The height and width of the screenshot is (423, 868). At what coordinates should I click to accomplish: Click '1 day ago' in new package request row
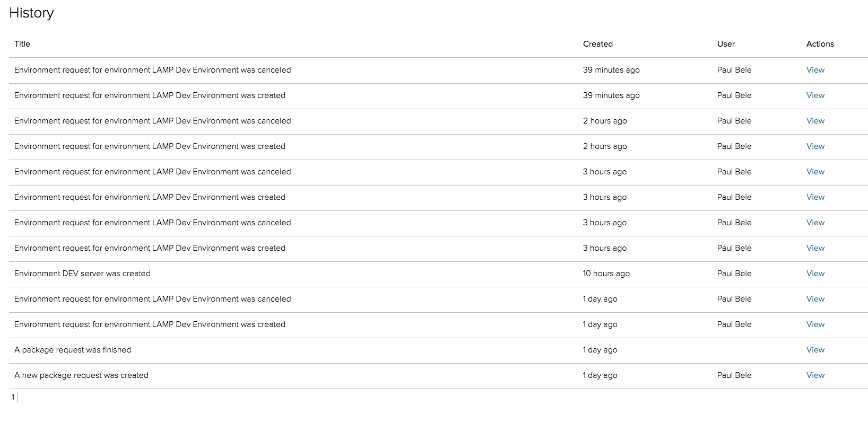600,375
